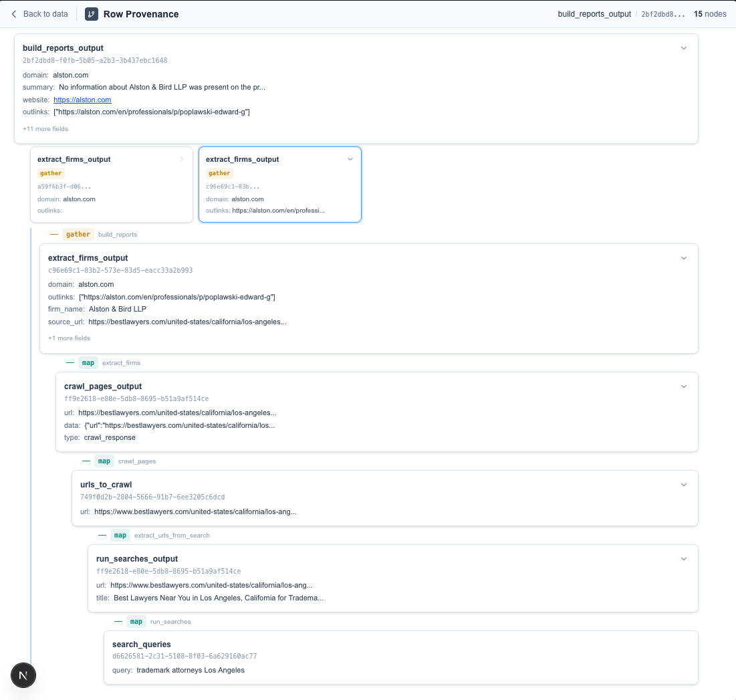Click the Row Provenance branch icon
The height and width of the screenshot is (700, 736).
[x=92, y=14]
